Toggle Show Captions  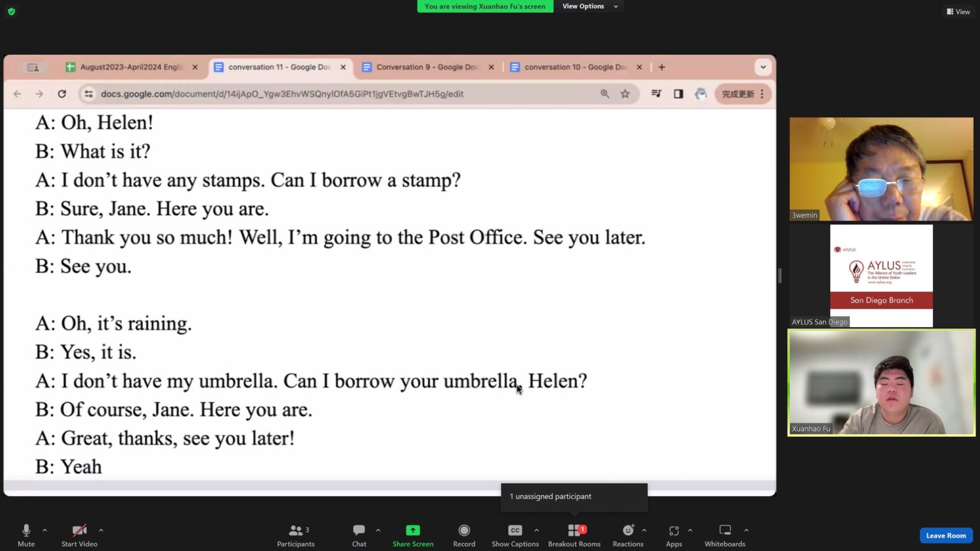pyautogui.click(x=515, y=535)
